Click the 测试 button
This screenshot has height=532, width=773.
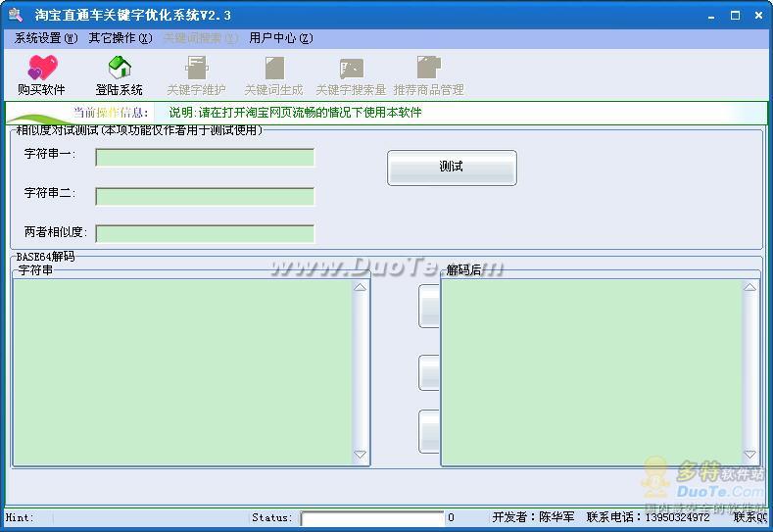click(452, 168)
